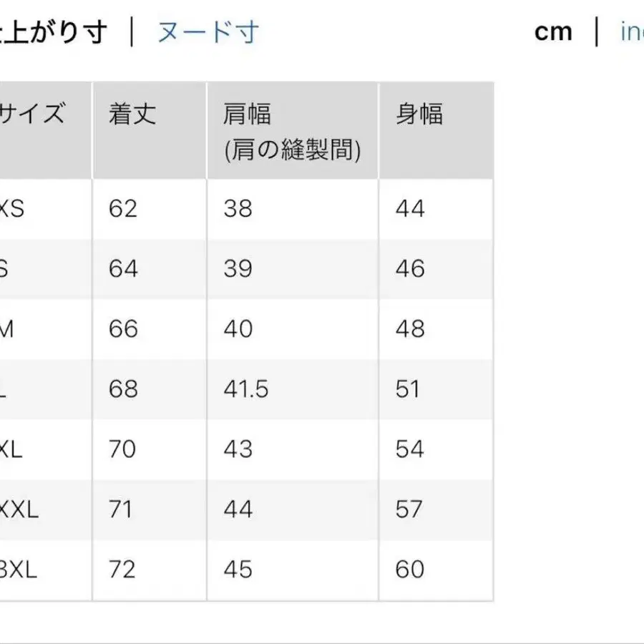Click the S size label
644x644 pixels.
pyautogui.click(x=9, y=269)
